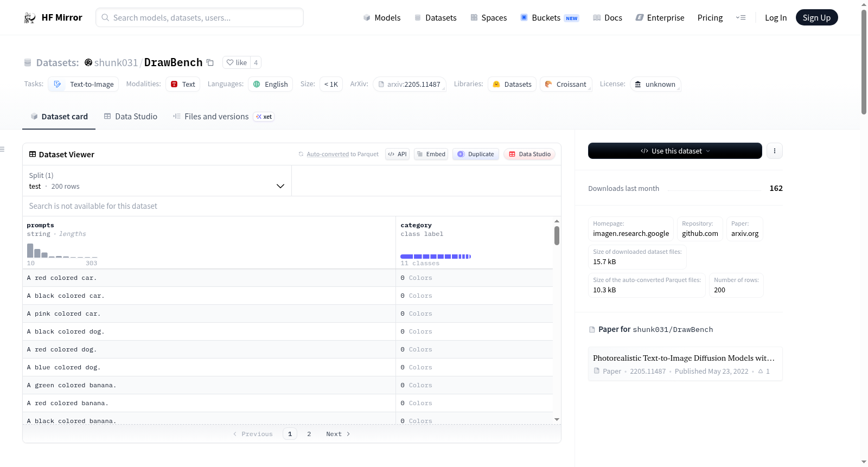Select the row 'A pink colored car.'
This screenshot has width=868, height=467.
click(288, 314)
